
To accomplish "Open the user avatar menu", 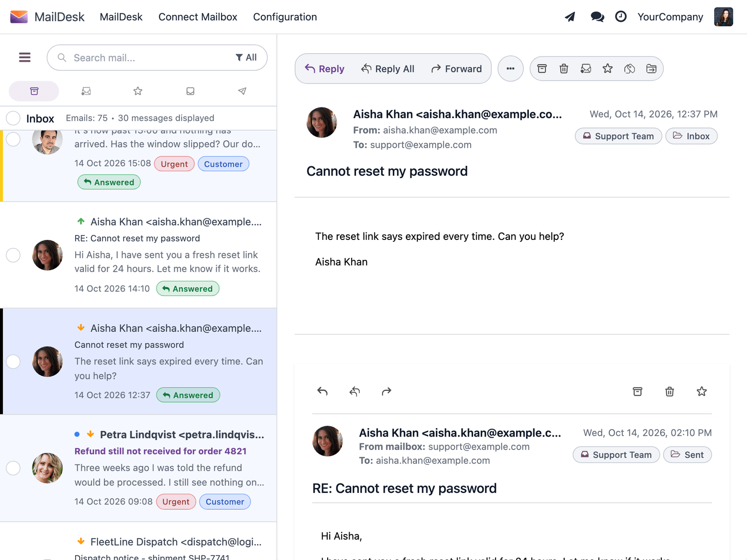I will (x=724, y=17).
